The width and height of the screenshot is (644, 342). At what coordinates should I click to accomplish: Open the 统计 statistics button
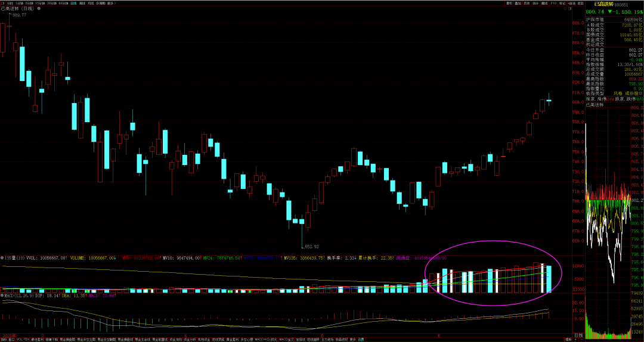535,4
